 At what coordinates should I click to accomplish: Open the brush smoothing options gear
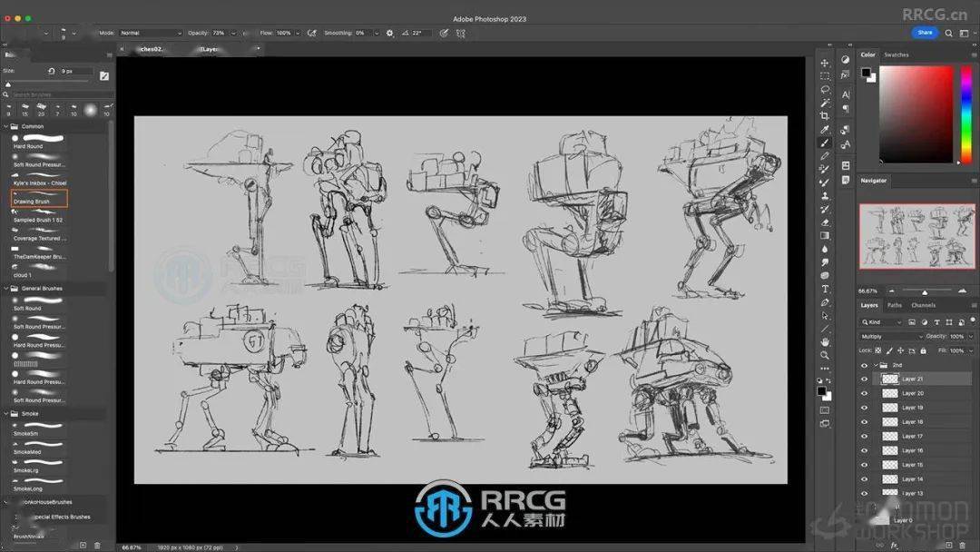tap(390, 33)
